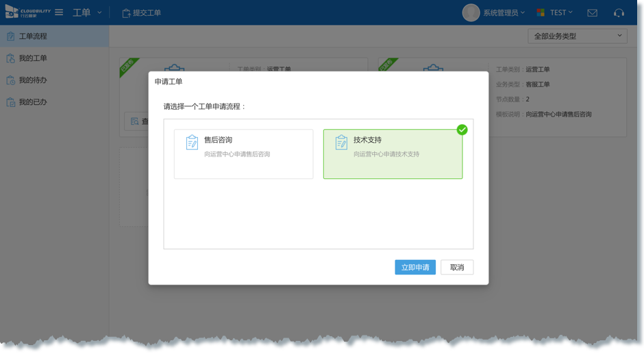Click the 请选择一个工单申请流程 prompt text
Image resolution: width=644 pixels, height=354 pixels.
coord(204,106)
